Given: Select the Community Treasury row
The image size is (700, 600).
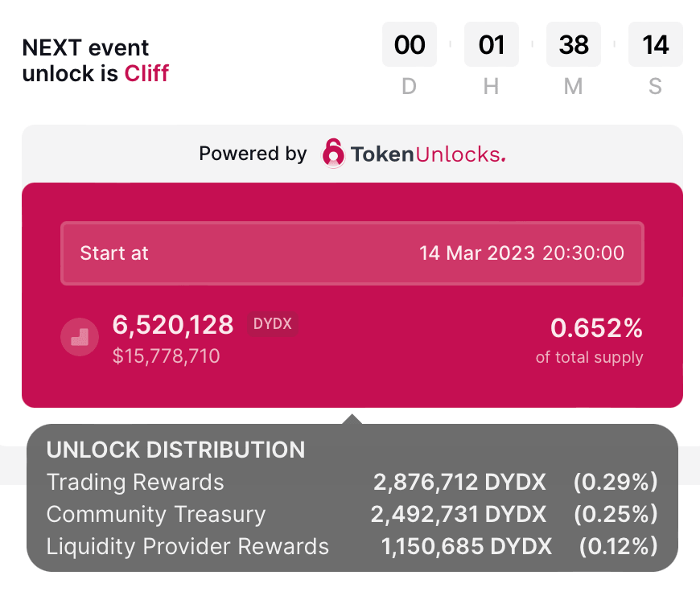Looking at the screenshot, I should 352,514.
